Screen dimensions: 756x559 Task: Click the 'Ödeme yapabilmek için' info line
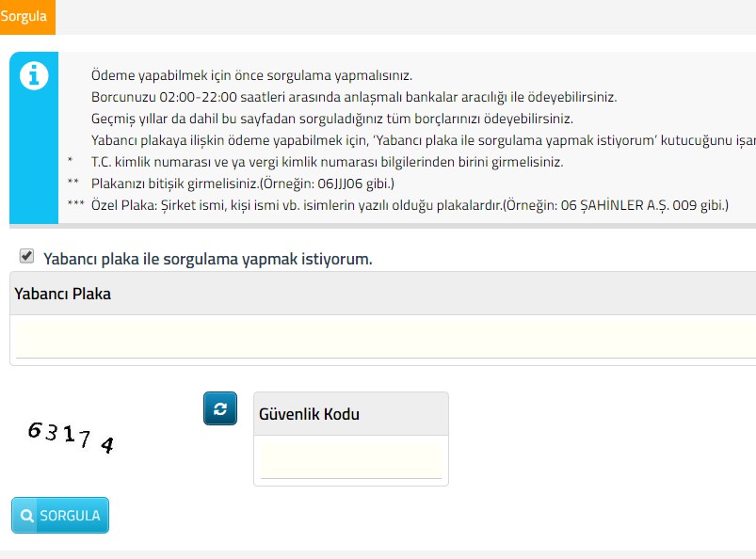point(251,75)
